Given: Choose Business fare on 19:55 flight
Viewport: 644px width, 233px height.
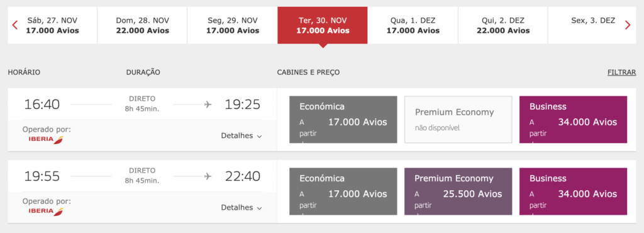Looking at the screenshot, I should [573, 191].
